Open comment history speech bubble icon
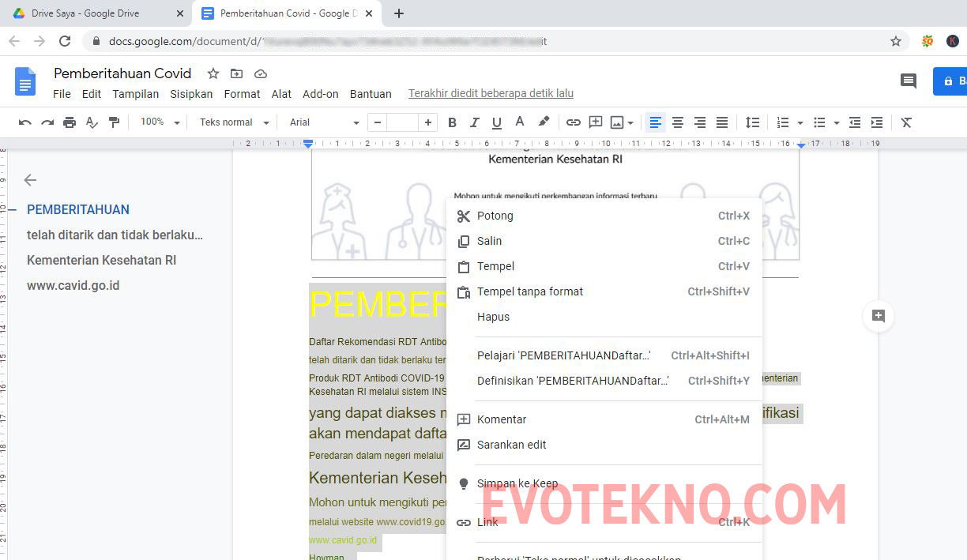 click(909, 81)
